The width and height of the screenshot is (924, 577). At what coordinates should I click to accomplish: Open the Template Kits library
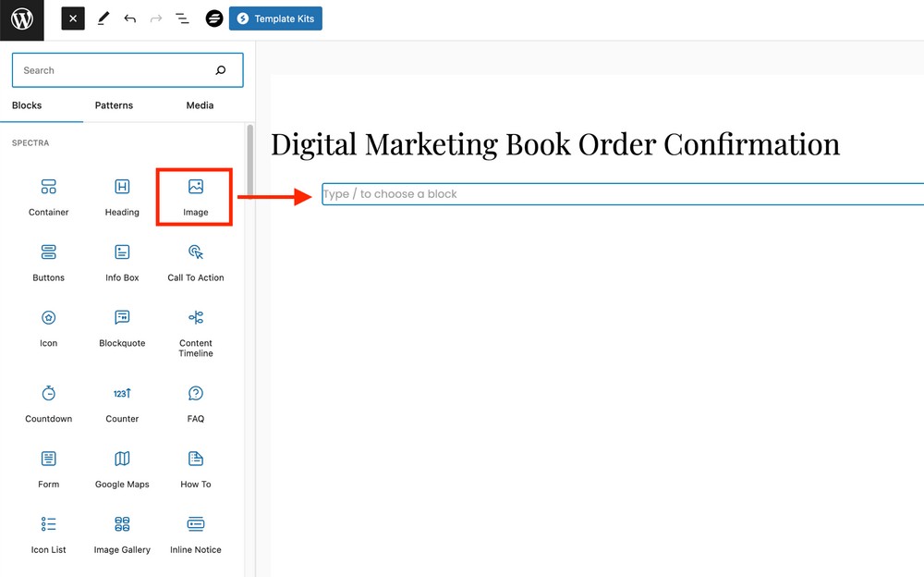[x=275, y=18]
